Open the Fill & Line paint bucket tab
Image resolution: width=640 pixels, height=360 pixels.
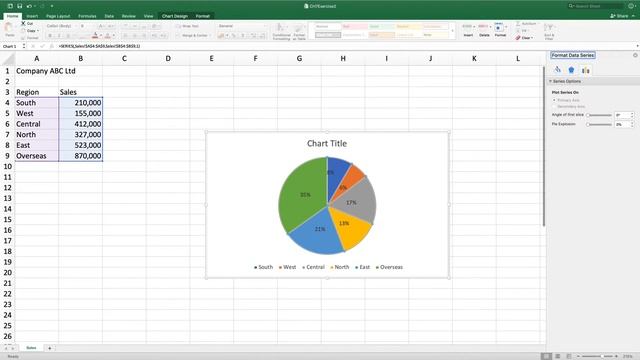click(557, 70)
